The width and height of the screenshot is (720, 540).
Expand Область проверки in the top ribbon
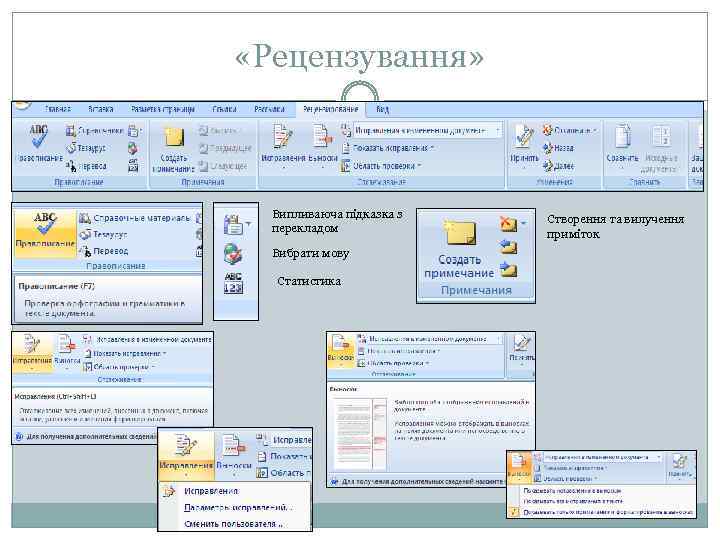tap(382, 166)
